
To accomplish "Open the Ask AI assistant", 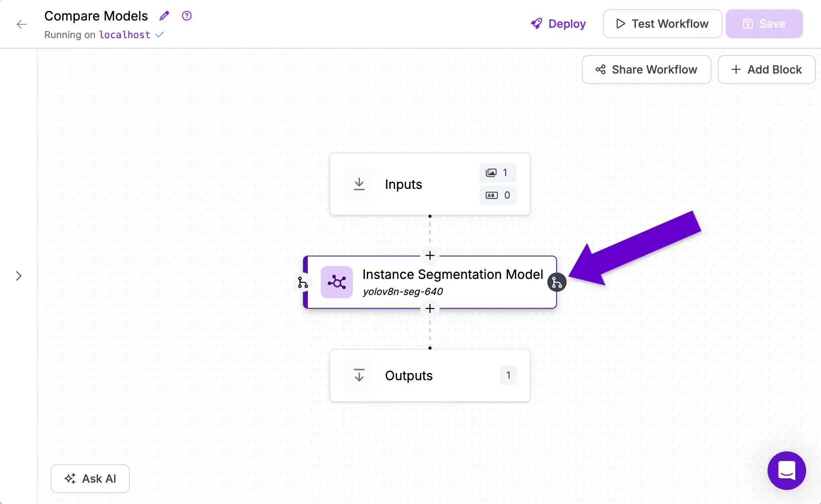I will pos(90,479).
